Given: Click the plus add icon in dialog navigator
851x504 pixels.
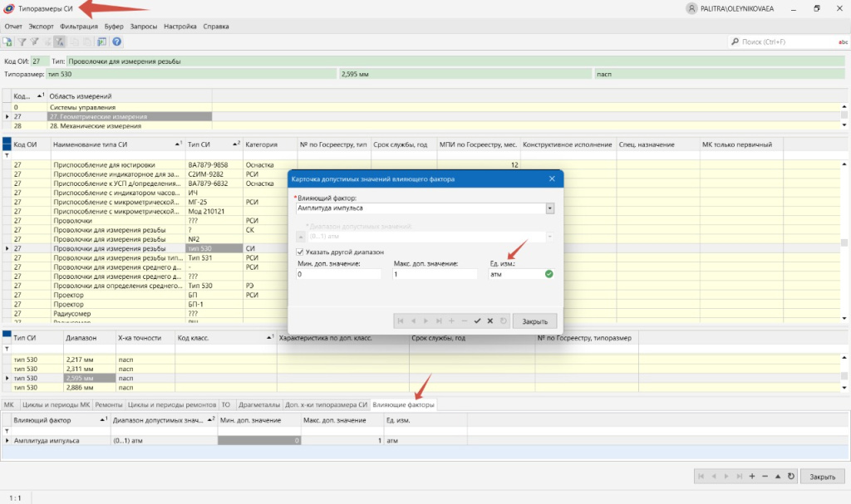Looking at the screenshot, I should (x=451, y=321).
